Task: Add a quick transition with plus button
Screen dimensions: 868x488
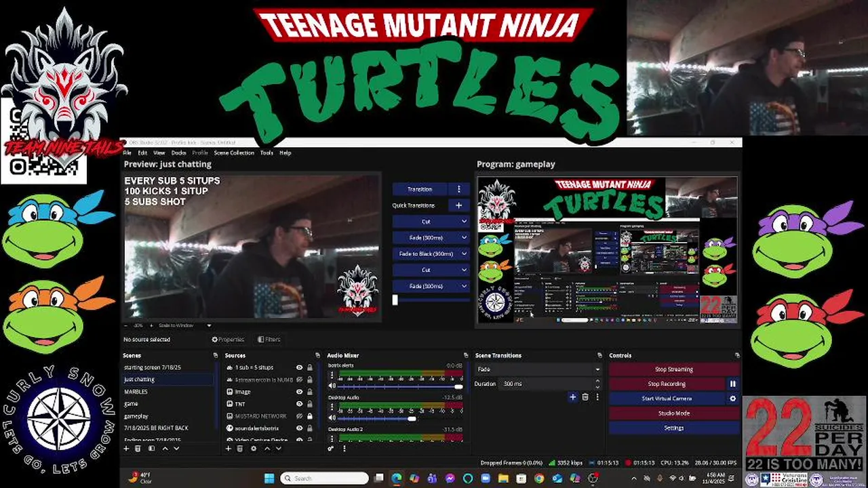Action: click(458, 205)
